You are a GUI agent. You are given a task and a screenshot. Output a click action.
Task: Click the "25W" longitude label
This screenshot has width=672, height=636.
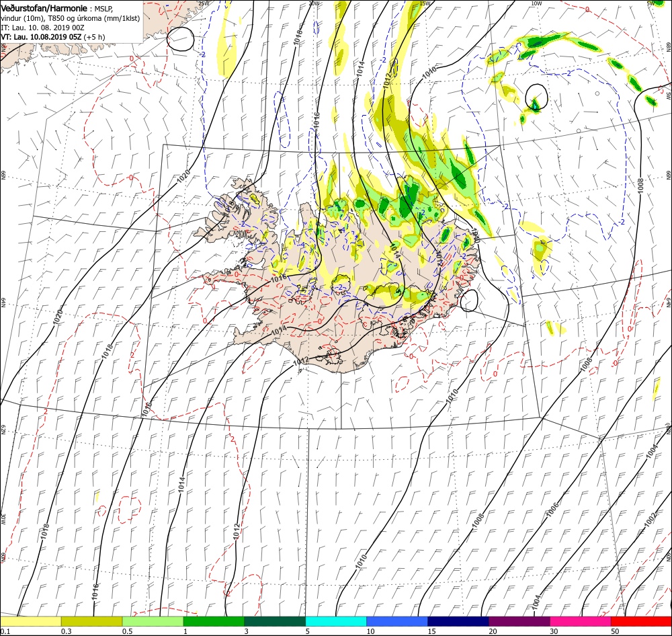(x=204, y=3)
